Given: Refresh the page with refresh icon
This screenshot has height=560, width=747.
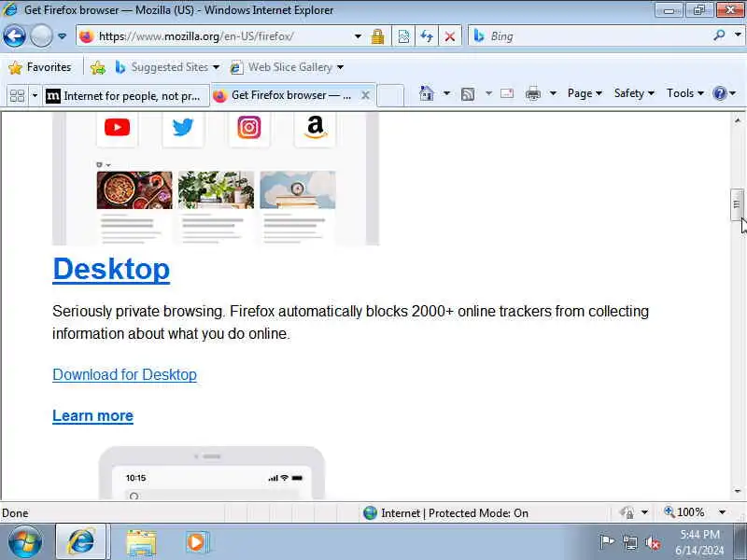Looking at the screenshot, I should tap(427, 36).
